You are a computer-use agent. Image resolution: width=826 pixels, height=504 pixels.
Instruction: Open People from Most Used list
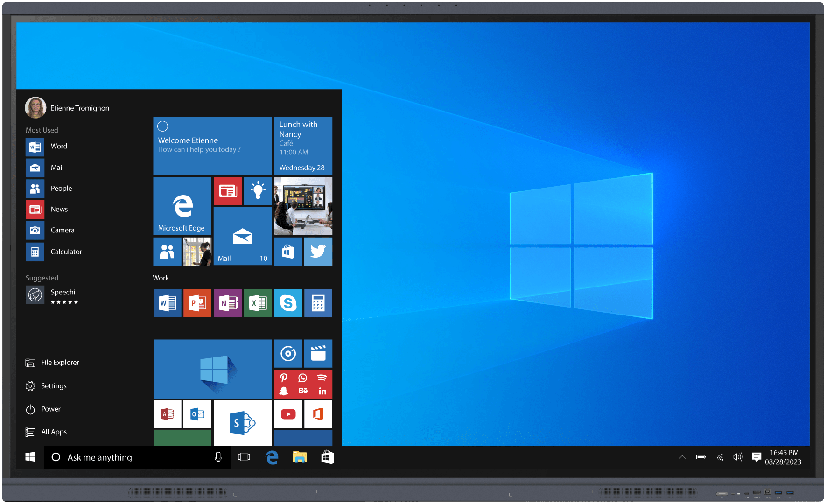(49, 189)
